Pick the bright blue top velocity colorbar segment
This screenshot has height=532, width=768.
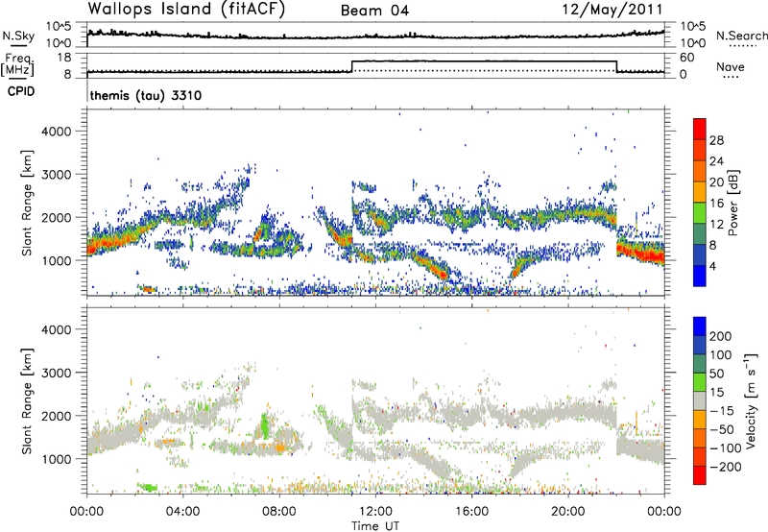[700, 326]
